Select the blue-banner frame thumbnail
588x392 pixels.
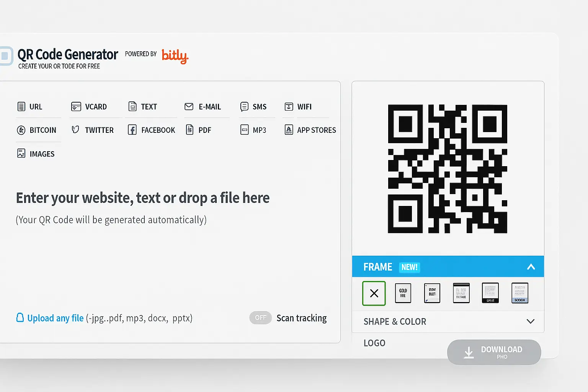point(520,293)
